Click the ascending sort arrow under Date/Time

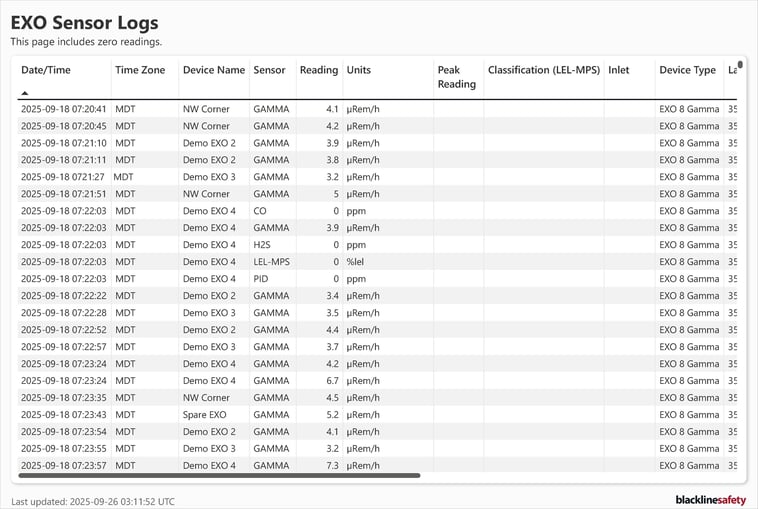tap(25, 93)
